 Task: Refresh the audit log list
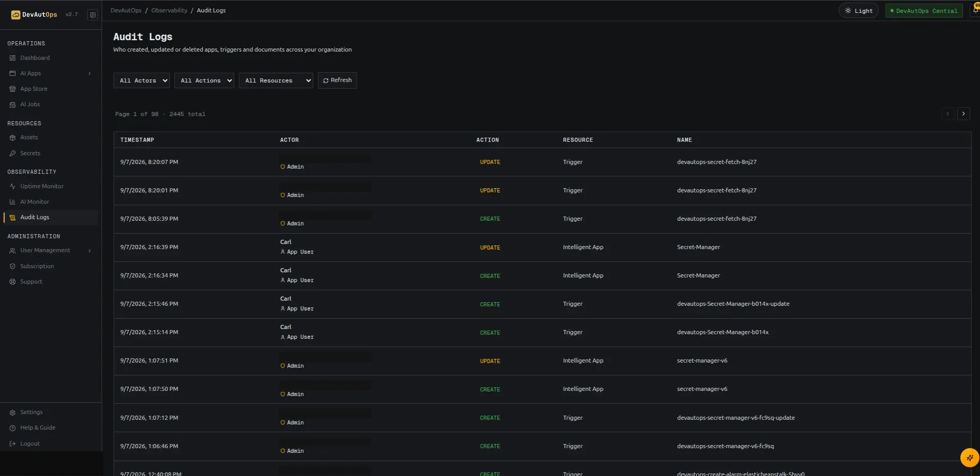pos(338,80)
